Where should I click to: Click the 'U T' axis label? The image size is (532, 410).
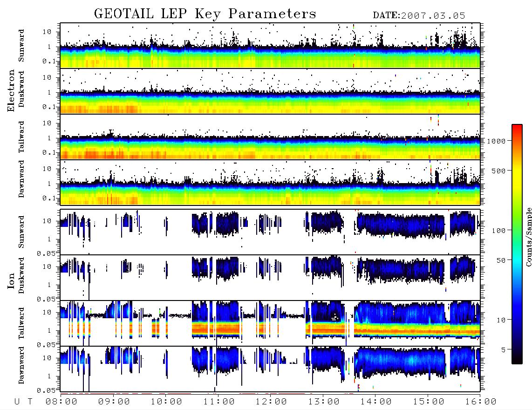(x=23, y=402)
